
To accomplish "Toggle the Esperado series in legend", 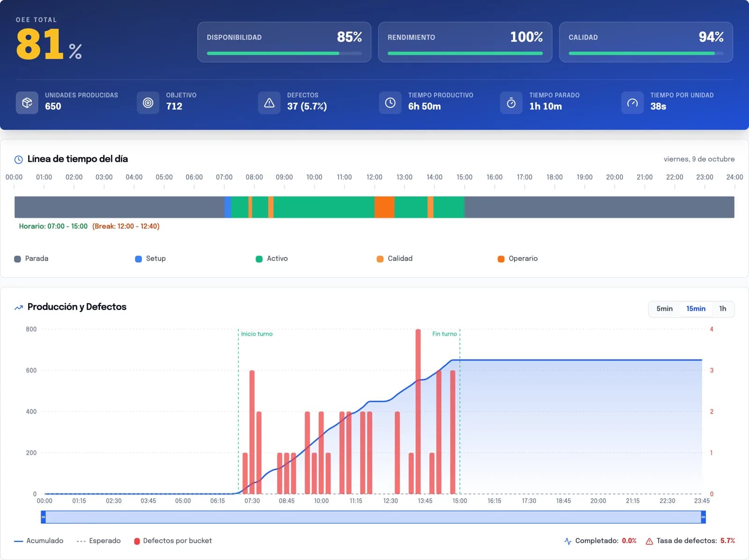I will (98, 541).
